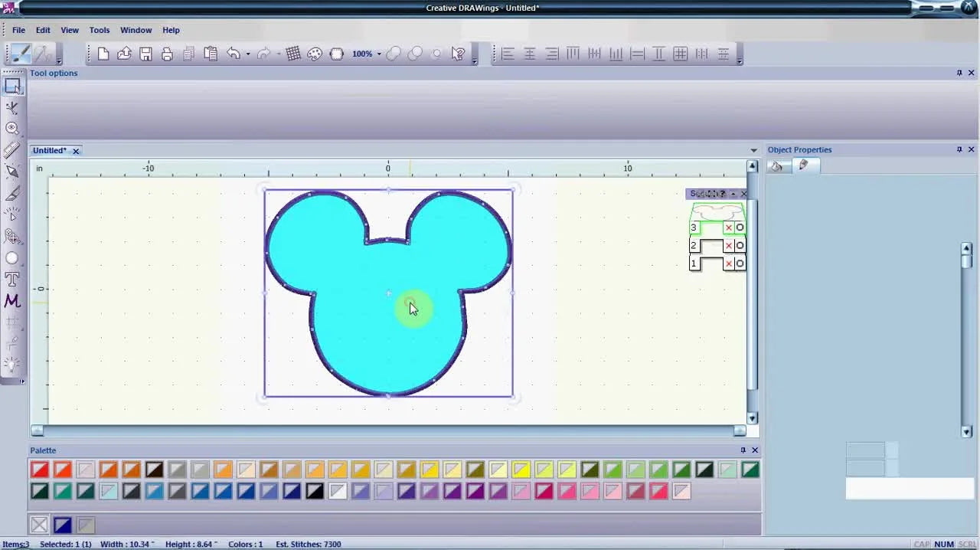Image resolution: width=980 pixels, height=550 pixels.
Task: Toggle the X box on sequence item 3
Action: (728, 228)
